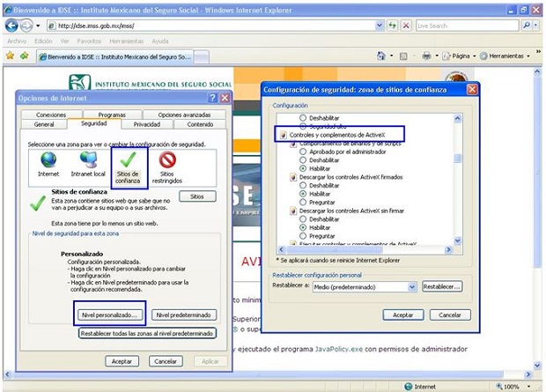This screenshot has width=546, height=392.
Task: Select Deshabilitar under Aprobado por el administrador
Action: pyautogui.click(x=303, y=160)
